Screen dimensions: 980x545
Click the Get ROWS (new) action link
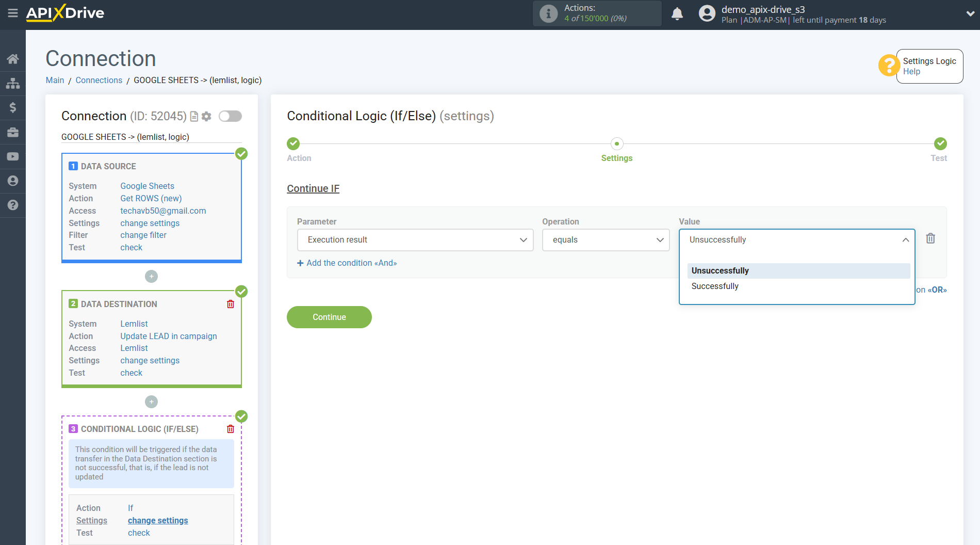click(151, 198)
